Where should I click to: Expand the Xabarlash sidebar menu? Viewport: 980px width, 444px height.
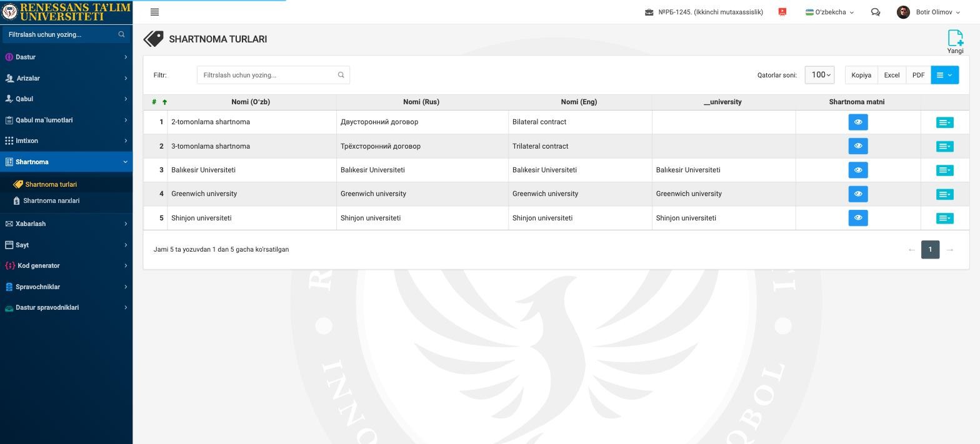click(66, 224)
